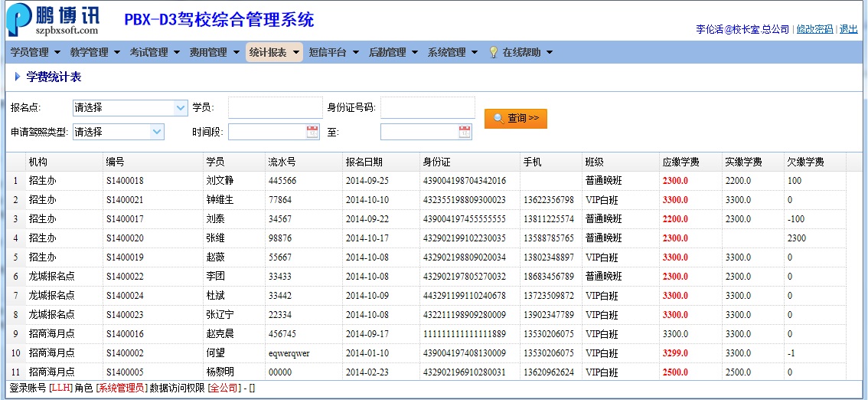
Task: Open the 系统管理 menu
Action: [453, 52]
